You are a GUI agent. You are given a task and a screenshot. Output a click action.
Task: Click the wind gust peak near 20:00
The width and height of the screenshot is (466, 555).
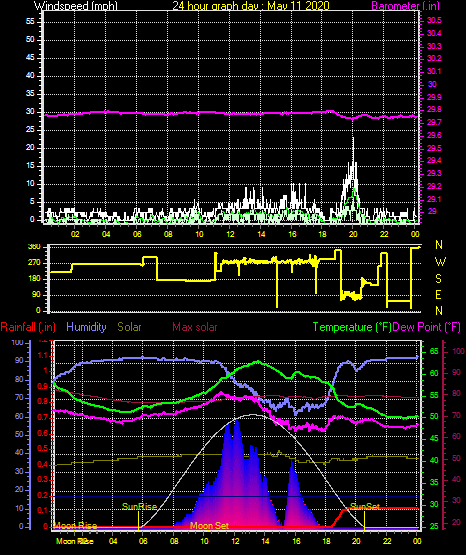353,139
